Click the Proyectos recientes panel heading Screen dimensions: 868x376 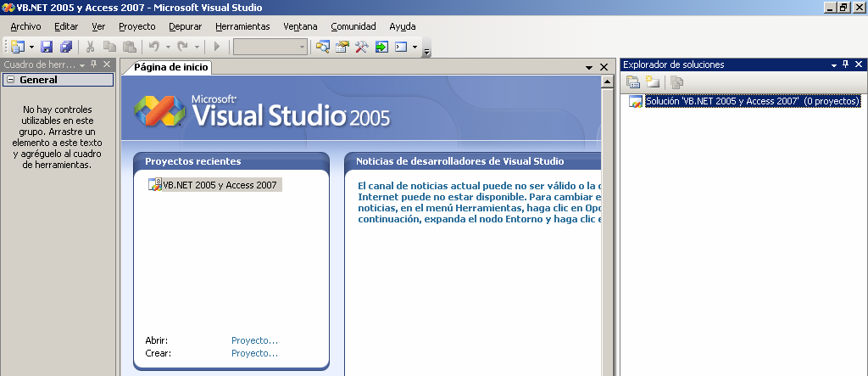point(192,161)
